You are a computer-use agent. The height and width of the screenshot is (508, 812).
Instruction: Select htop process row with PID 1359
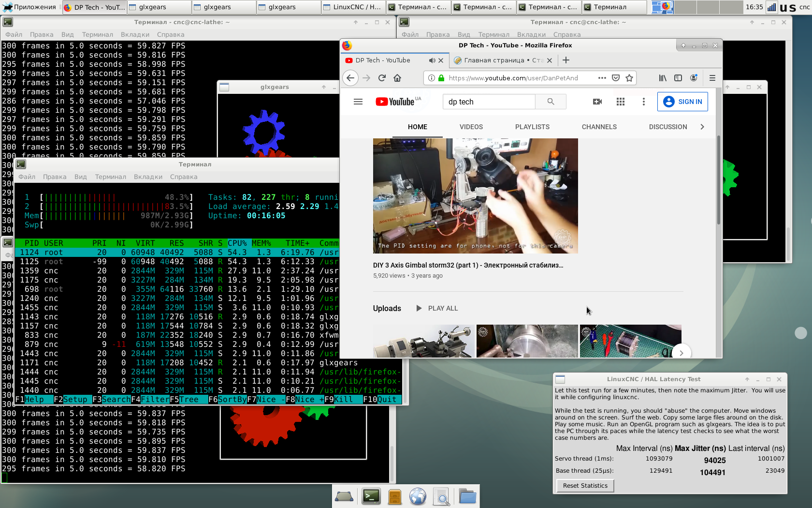[x=177, y=270]
